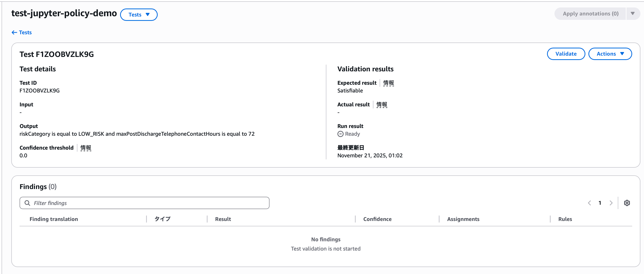Select page 1 in findings pagination
The height and width of the screenshot is (274, 644).
click(x=600, y=203)
